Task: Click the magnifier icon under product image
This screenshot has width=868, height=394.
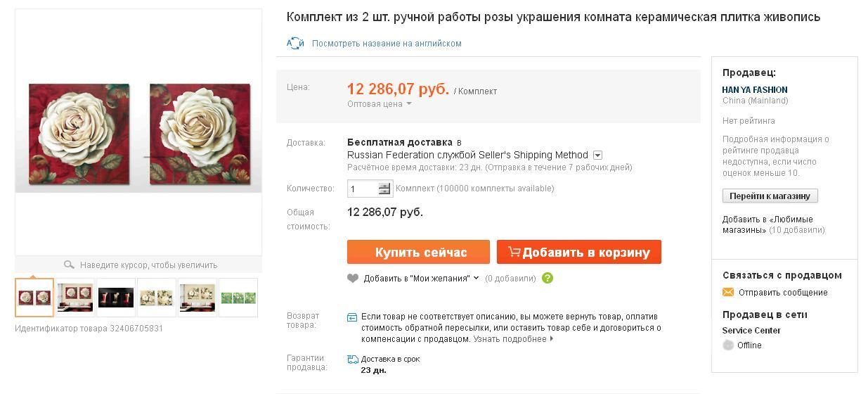Action: [x=69, y=265]
